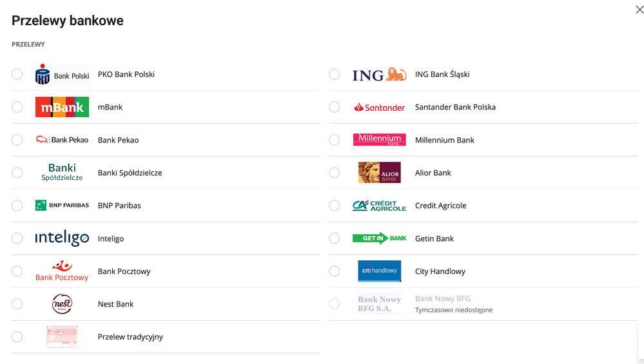Select the BNP Paribas radio button
This screenshot has width=644, height=364.
[17, 206]
